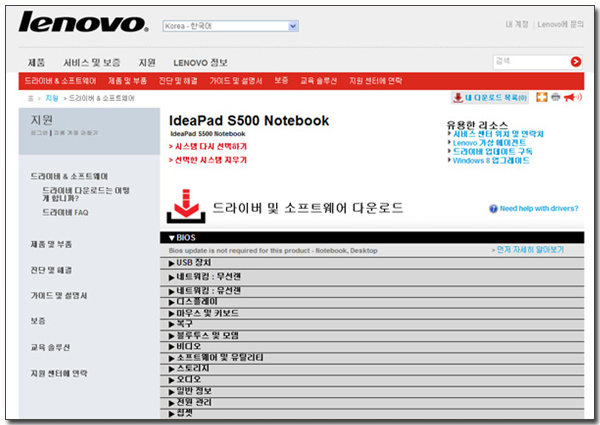This screenshot has height=425, width=600.
Task: Click Need help with drivers? link
Action: [539, 208]
